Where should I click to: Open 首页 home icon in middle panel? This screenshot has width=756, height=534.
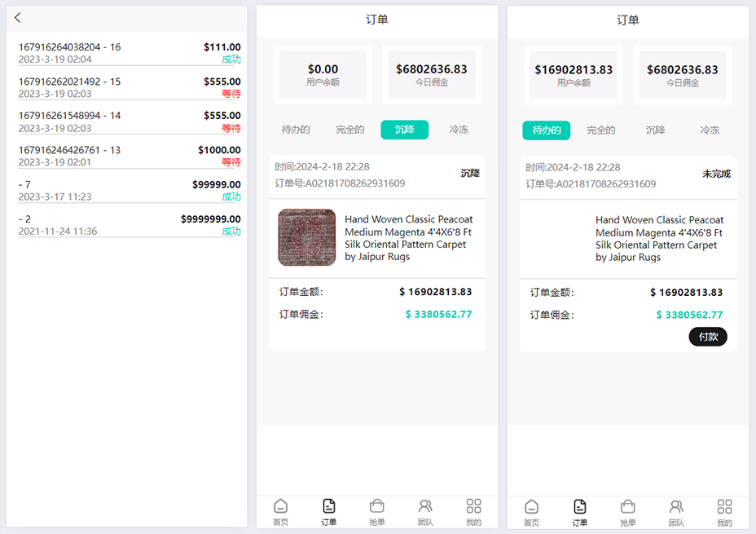280,512
